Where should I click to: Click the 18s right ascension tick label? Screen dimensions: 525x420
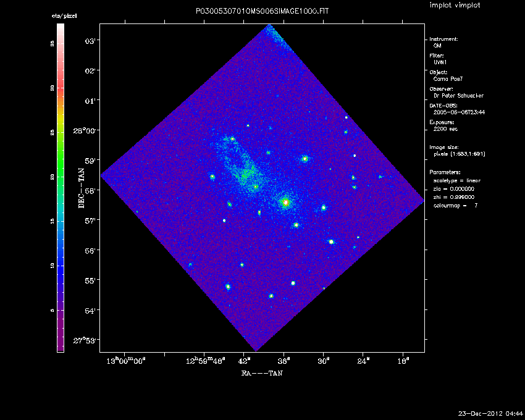tap(403, 361)
